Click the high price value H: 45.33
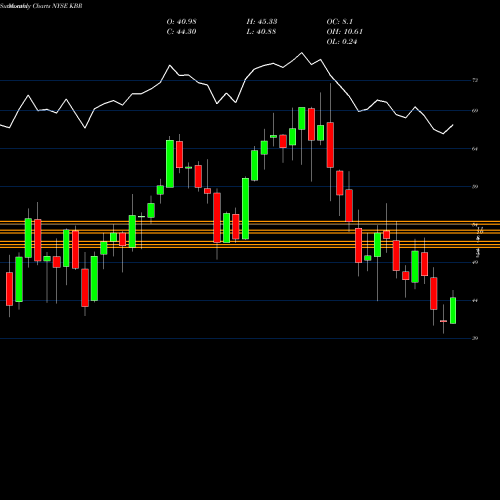500x500 pixels. (262, 22)
